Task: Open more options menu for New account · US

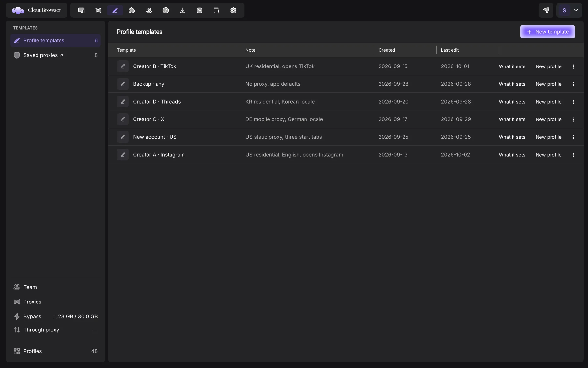Action: [573, 137]
